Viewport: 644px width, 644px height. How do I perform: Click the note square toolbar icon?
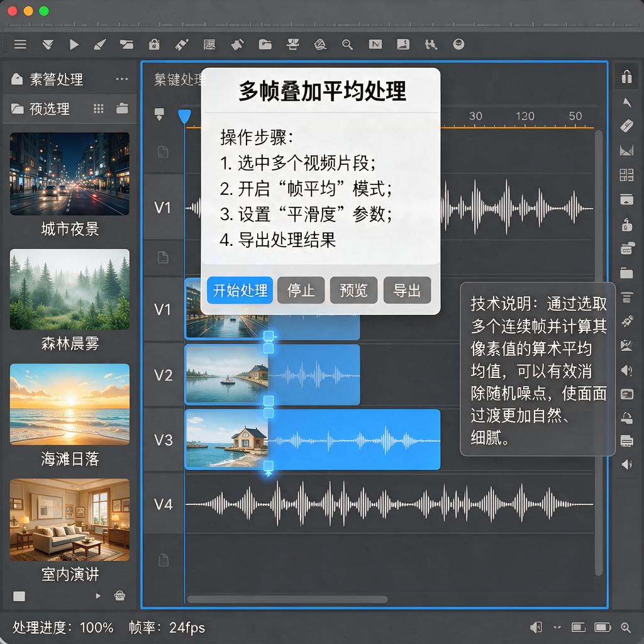point(403,45)
